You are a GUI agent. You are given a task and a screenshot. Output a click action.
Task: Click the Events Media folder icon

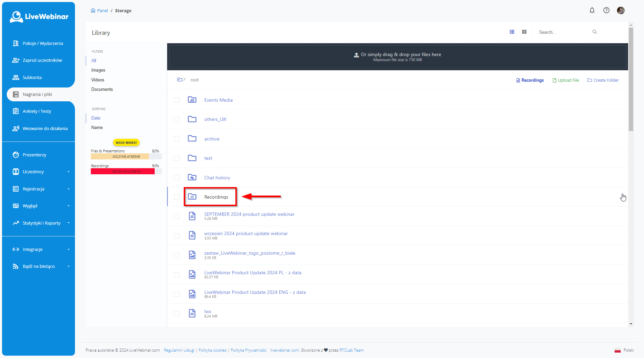tap(192, 100)
